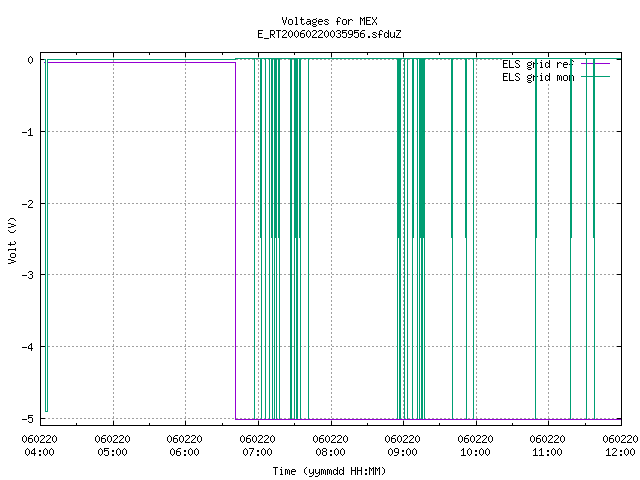Click the y-axis tick label -1

click(x=28, y=132)
